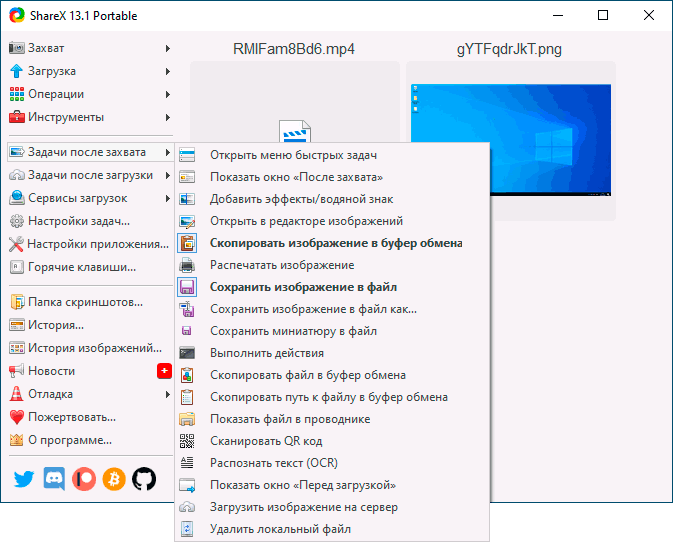This screenshot has width=673, height=542.
Task: Disable Скопировать изображение в буфер обмена task
Action: coord(332,243)
